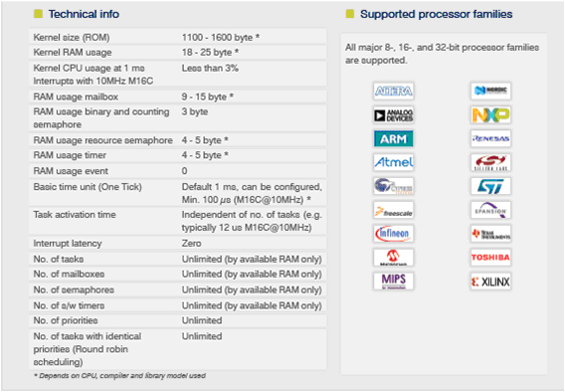The image size is (565, 392).
Task: Click the ARM logo
Action: tap(393, 138)
